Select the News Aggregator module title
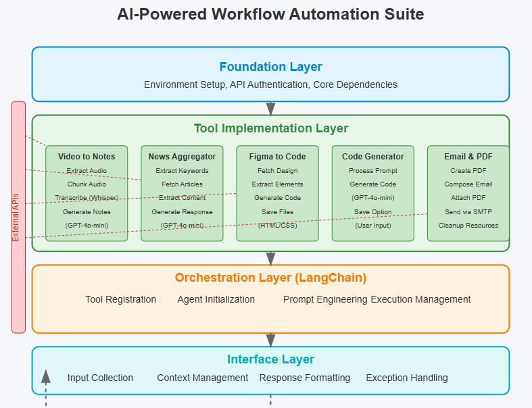This screenshot has width=532, height=408. tap(182, 157)
